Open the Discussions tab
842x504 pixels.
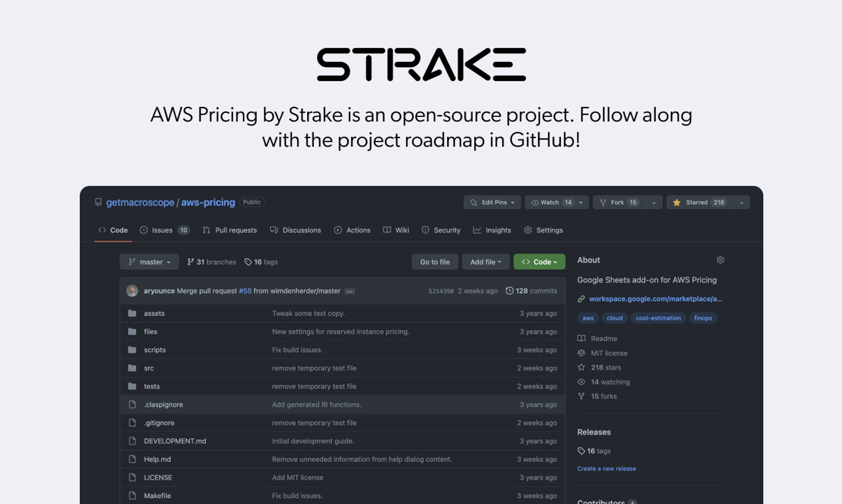[296, 230]
